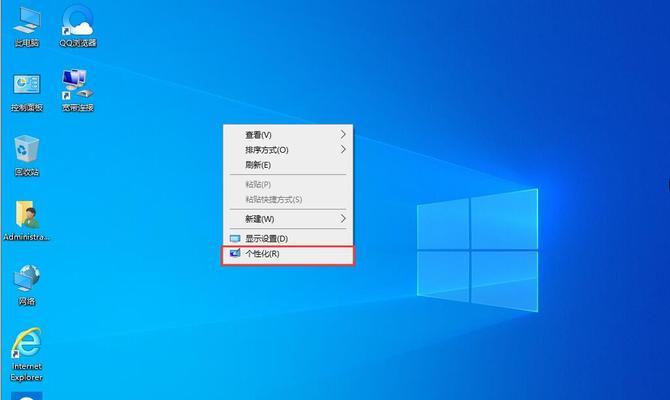Click greyed-out 粘贴快捷方式(S) entry

[x=288, y=199]
